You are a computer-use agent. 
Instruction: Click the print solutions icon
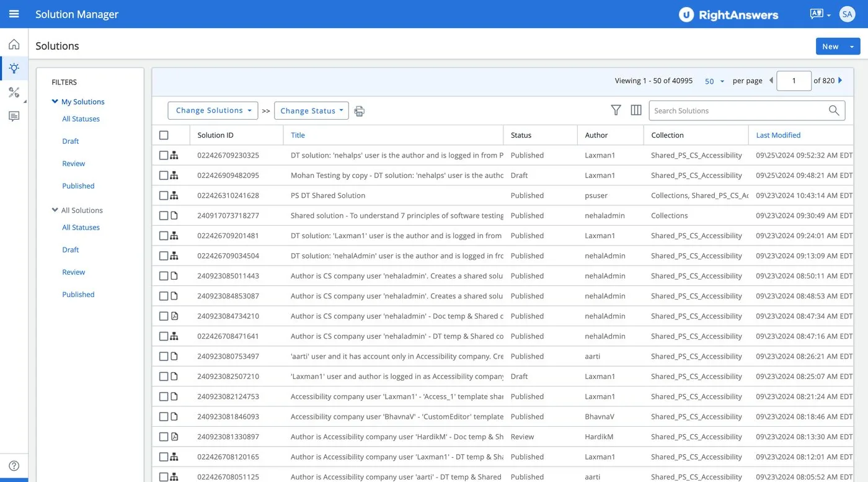coord(360,111)
